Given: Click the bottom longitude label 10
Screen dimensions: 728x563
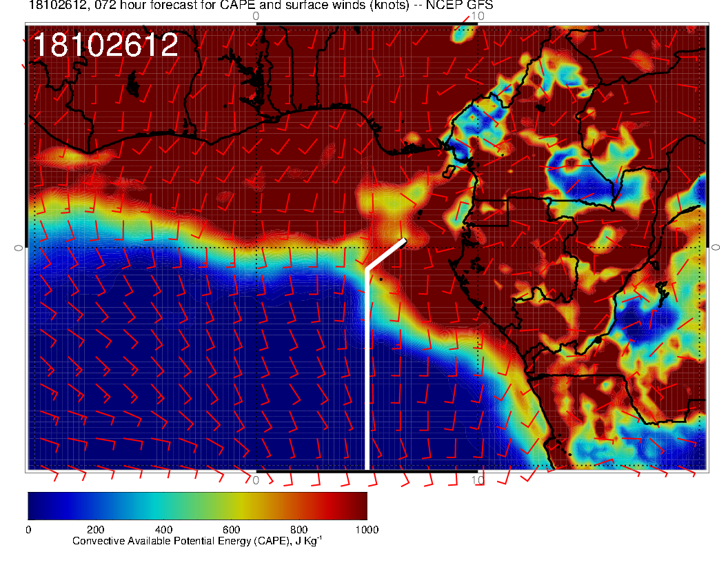Looking at the screenshot, I should [477, 480].
